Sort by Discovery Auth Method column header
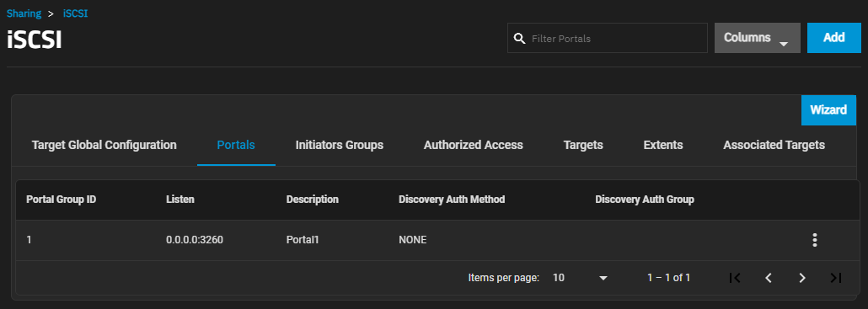 click(x=452, y=199)
